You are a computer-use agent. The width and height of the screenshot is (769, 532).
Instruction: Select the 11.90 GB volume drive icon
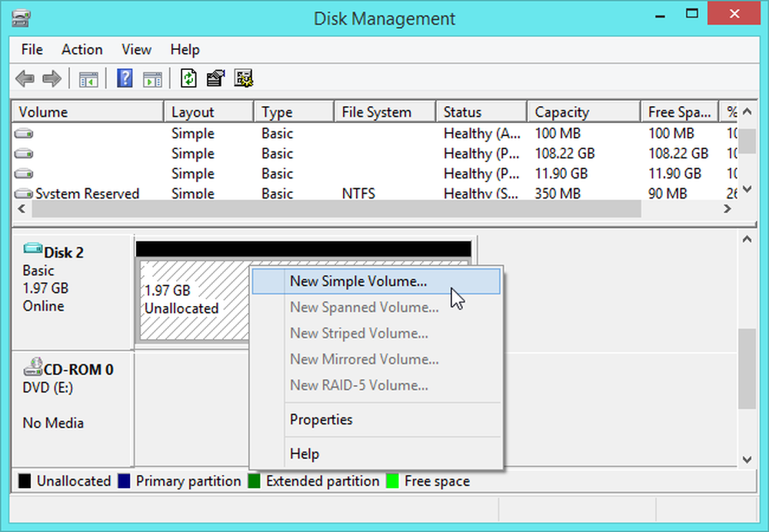[24, 174]
